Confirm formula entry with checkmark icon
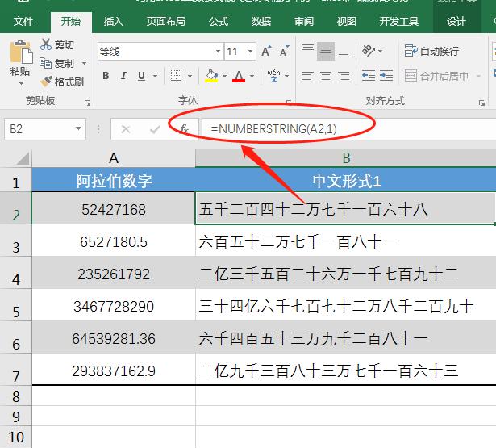 click(x=155, y=129)
